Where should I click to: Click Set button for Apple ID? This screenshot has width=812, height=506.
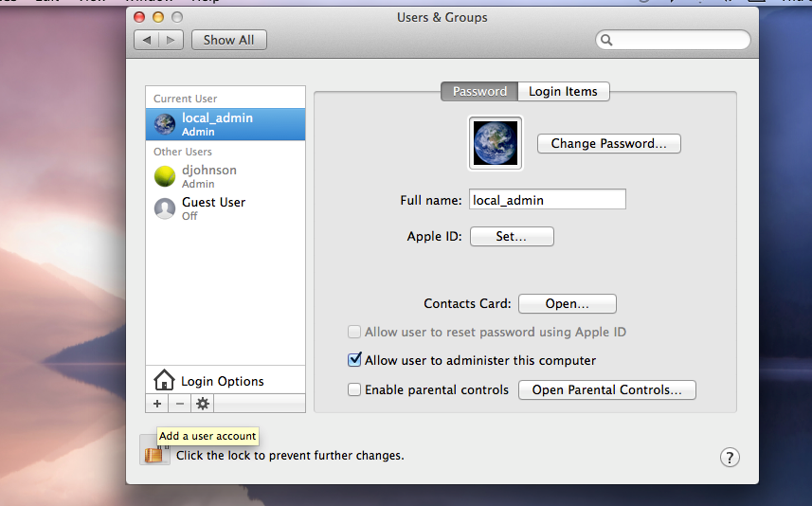click(511, 237)
